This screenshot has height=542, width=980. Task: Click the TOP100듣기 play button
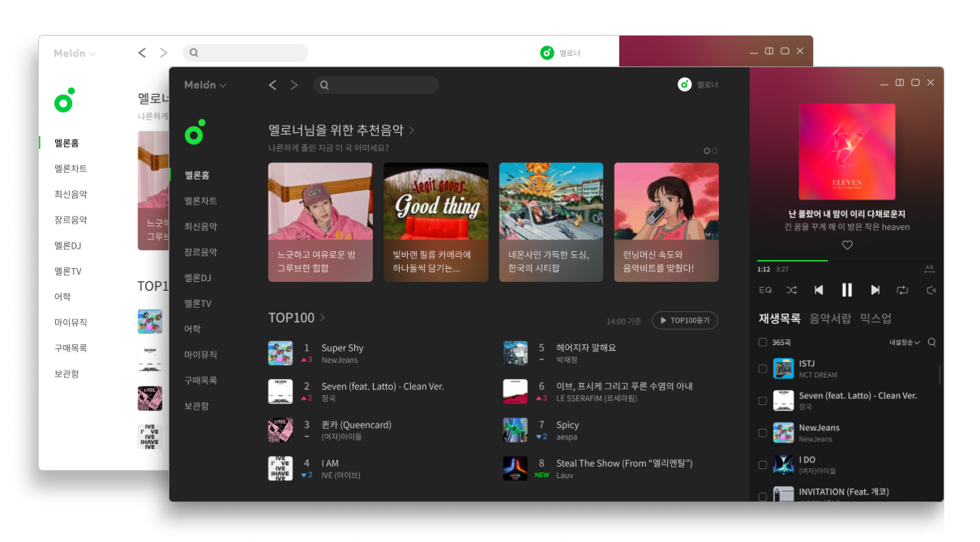pyautogui.click(x=685, y=321)
